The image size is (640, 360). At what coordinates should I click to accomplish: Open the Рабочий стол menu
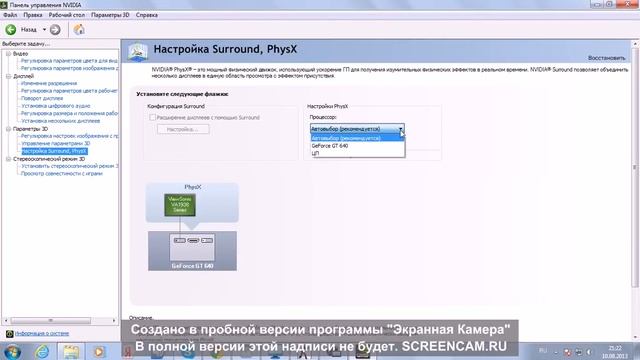coord(67,15)
